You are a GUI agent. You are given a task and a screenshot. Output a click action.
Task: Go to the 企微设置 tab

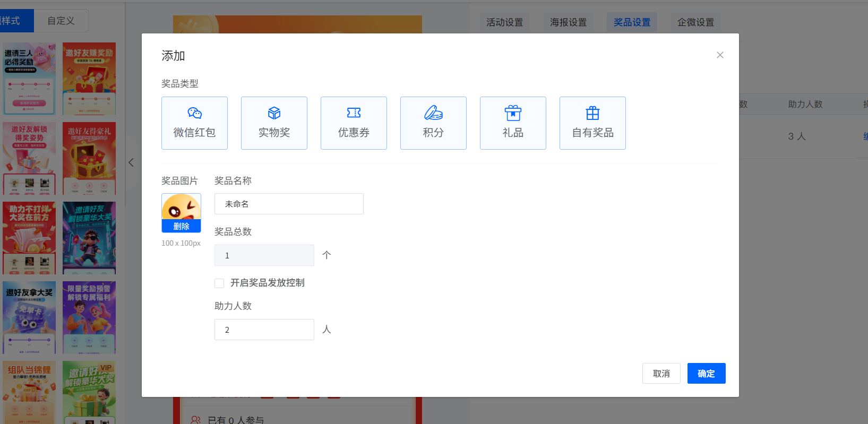pyautogui.click(x=695, y=22)
